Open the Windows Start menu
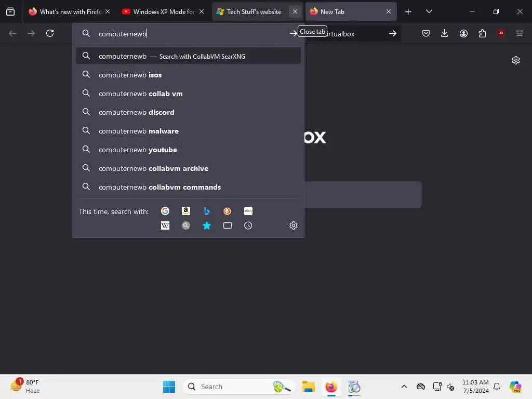The width and height of the screenshot is (532, 399). [x=169, y=387]
